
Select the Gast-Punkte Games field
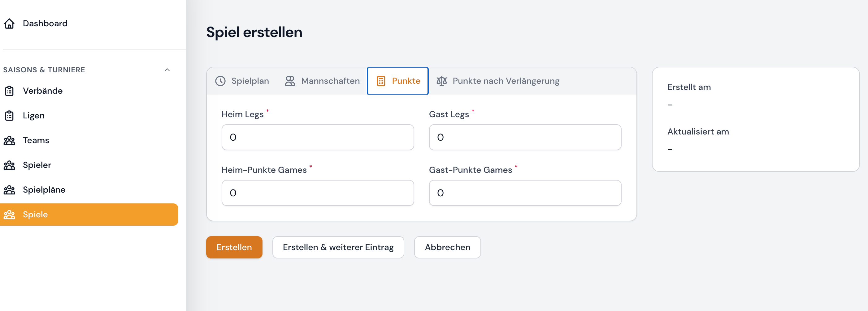click(524, 193)
